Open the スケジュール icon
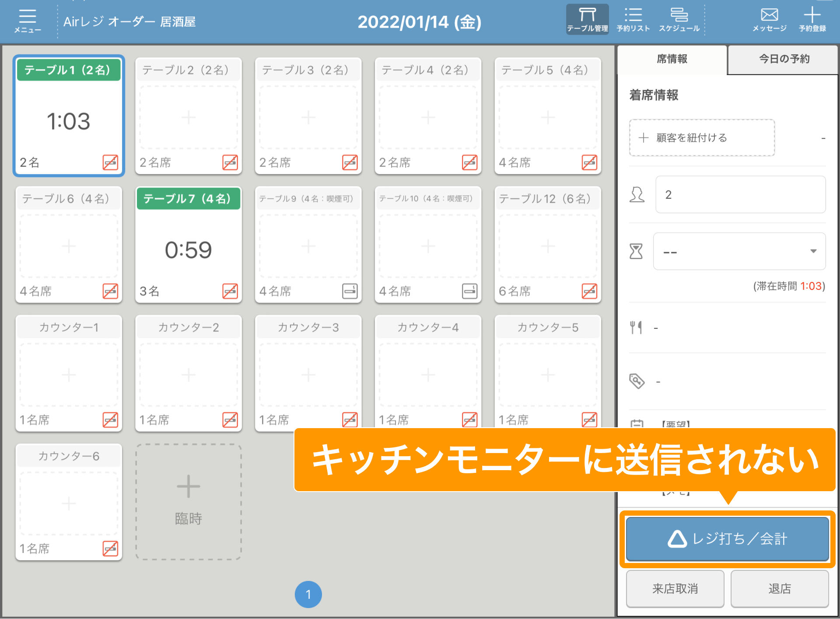 pos(679,20)
